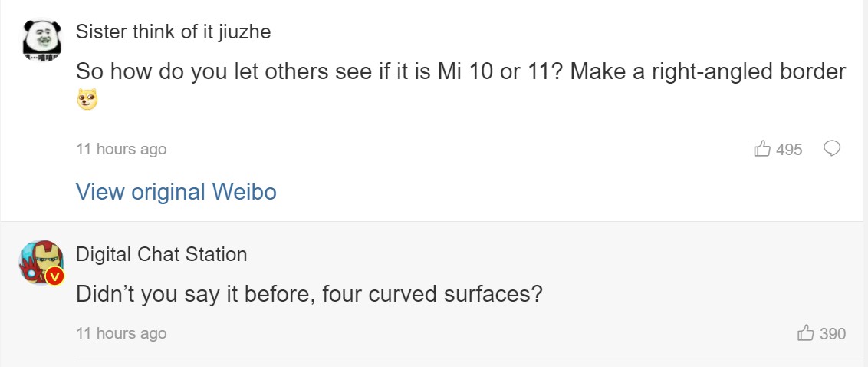The image size is (868, 367).
Task: Click the reply speech bubble icon
Action: click(x=832, y=149)
